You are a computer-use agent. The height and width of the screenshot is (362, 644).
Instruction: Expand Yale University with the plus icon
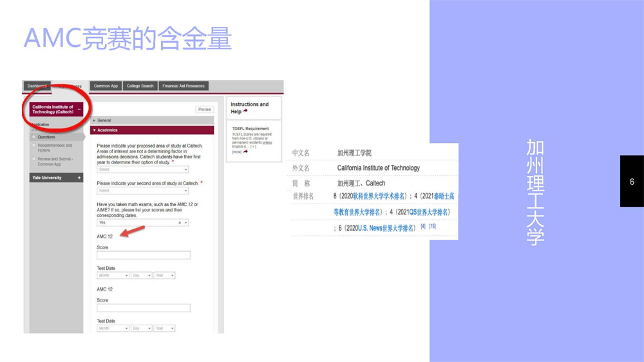79,178
